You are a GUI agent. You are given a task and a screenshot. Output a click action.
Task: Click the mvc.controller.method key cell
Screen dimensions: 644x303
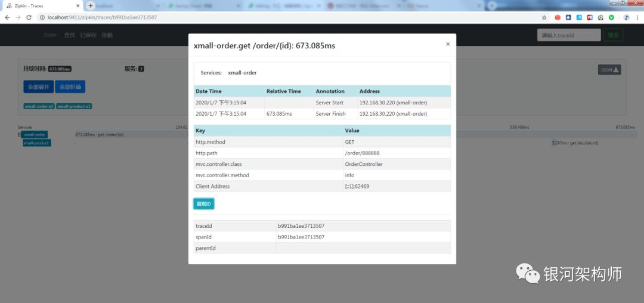click(268, 175)
